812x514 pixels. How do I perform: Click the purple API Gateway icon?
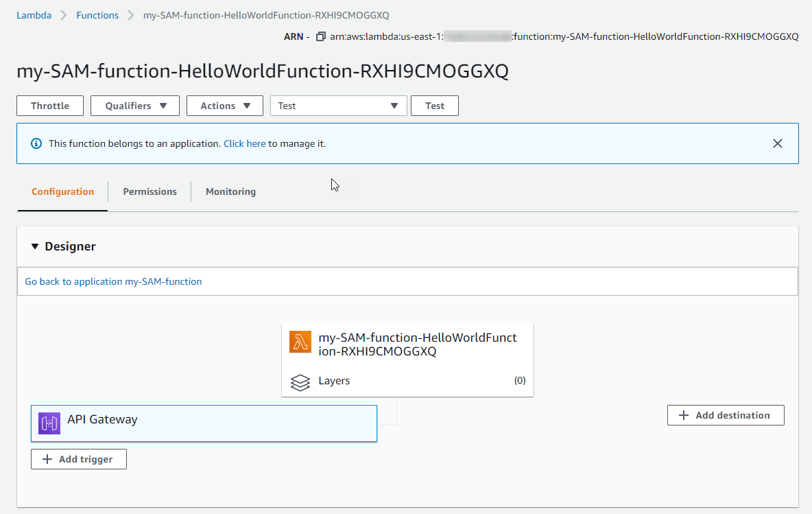(x=49, y=423)
